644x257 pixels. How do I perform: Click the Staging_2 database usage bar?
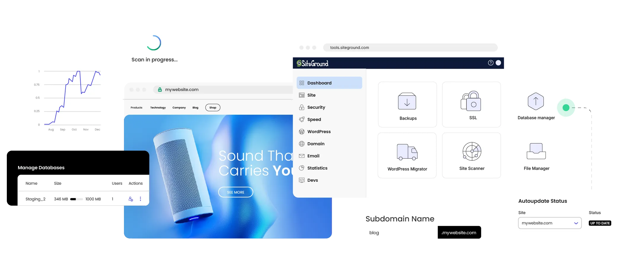tap(76, 199)
